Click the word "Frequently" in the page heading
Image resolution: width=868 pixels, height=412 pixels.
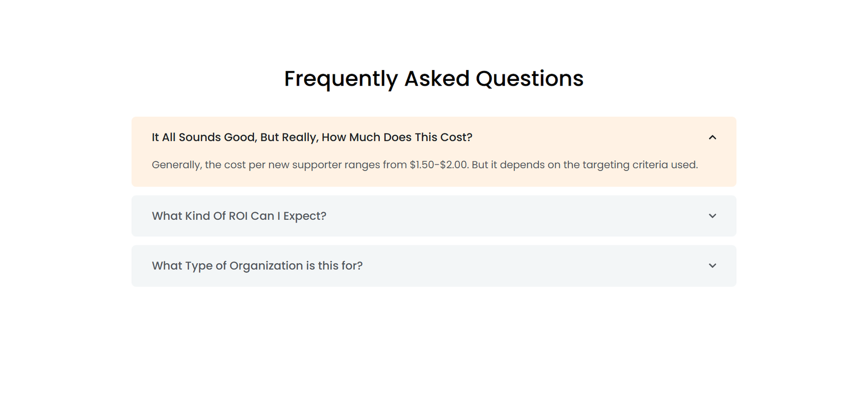340,79
